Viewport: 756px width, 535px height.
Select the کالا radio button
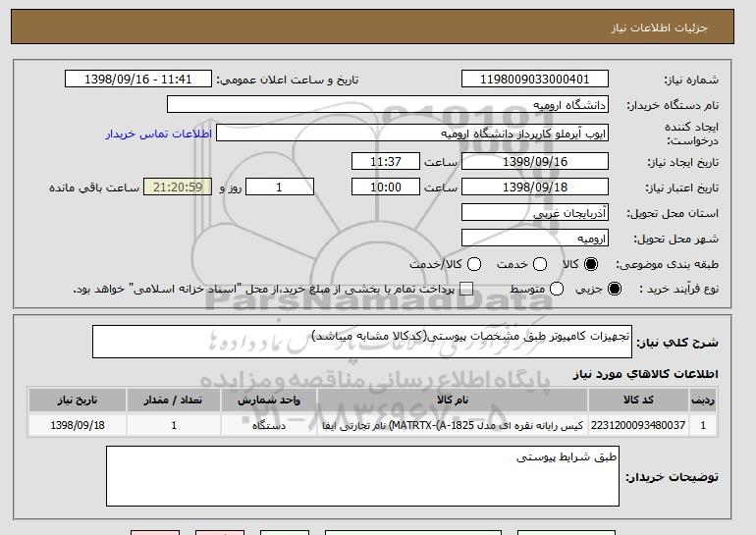coord(591,264)
